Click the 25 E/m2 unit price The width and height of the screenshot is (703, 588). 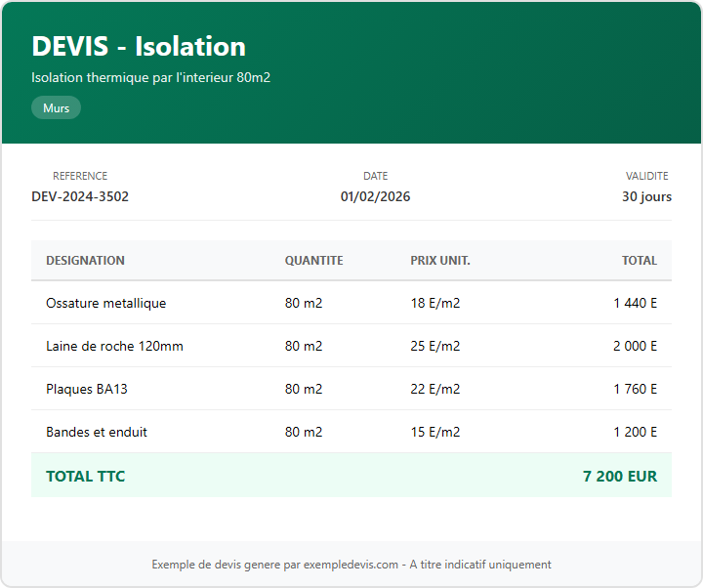pos(434,346)
